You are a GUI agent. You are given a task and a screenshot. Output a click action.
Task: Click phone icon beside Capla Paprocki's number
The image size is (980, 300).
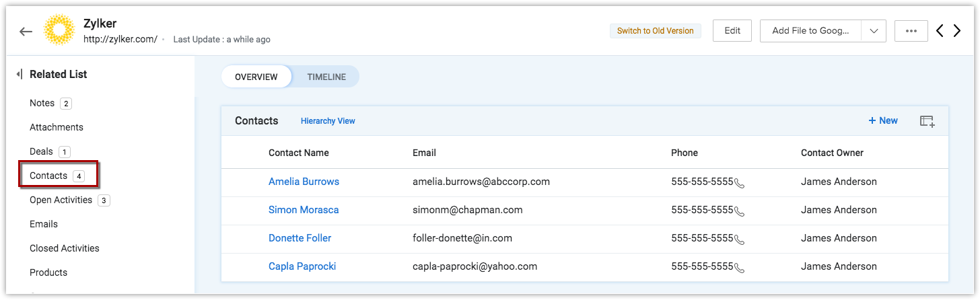coord(739,267)
